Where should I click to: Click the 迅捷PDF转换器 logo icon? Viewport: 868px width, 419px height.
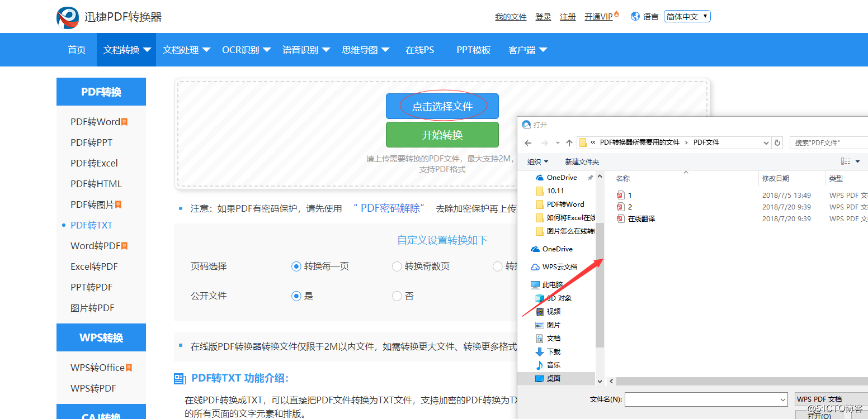point(68,17)
